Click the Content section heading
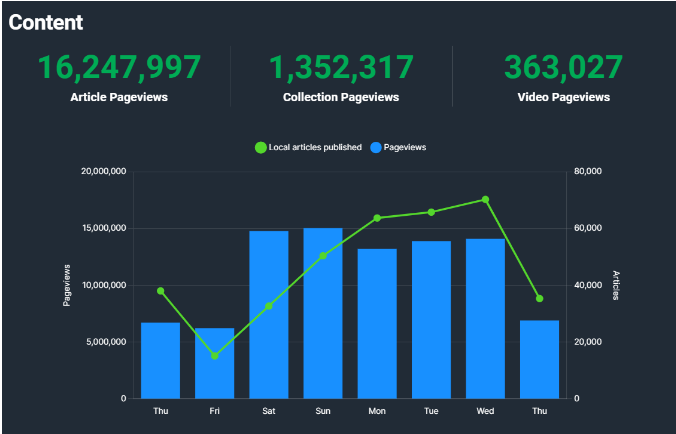Image resolution: width=676 pixels, height=434 pixels. 46,22
